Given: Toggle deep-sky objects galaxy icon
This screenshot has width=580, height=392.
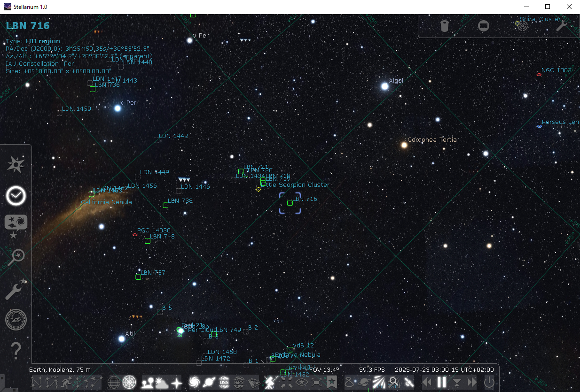Looking at the screenshot, I should pyautogui.click(x=195, y=382).
